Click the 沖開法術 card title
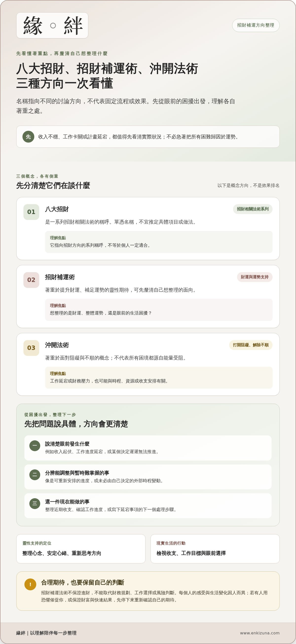Image resolution: width=296 pixels, height=644 pixels. pyautogui.click(x=57, y=345)
